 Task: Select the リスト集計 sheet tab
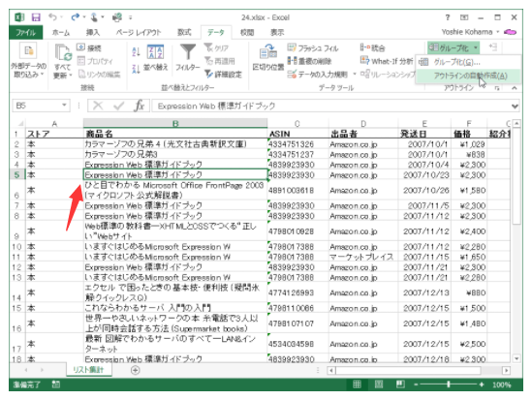click(x=88, y=370)
